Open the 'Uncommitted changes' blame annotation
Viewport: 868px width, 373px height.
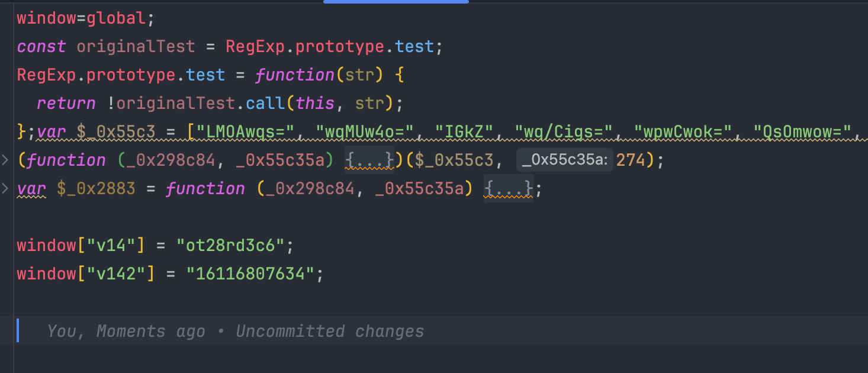click(330, 331)
